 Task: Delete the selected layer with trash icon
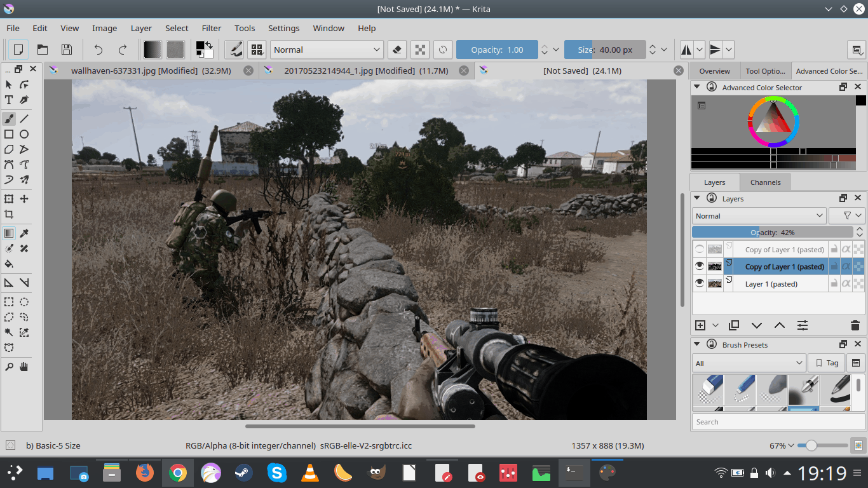click(855, 325)
